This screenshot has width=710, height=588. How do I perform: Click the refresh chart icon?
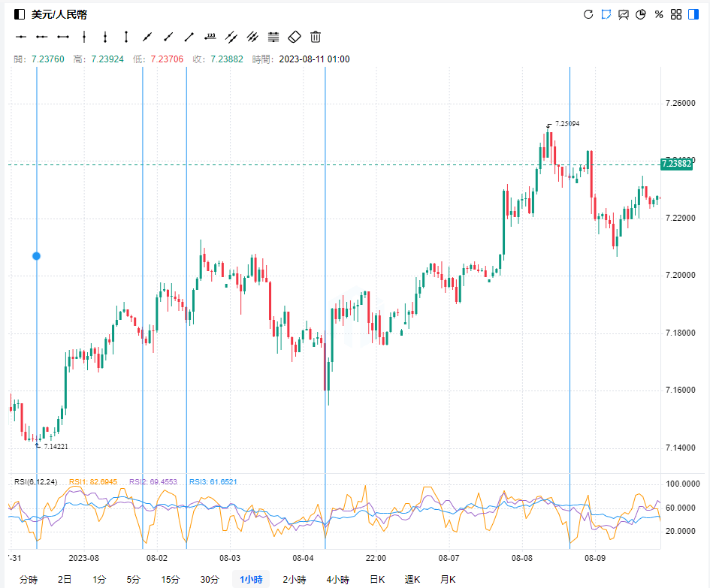point(588,14)
